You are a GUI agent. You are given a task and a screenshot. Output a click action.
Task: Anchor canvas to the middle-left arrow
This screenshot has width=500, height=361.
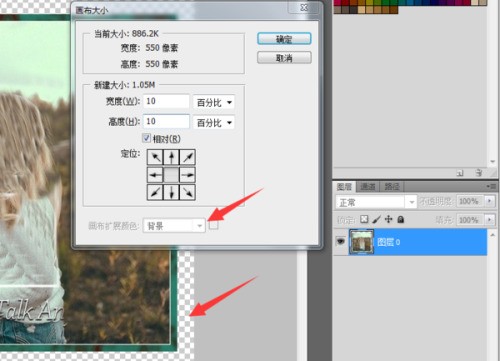[155, 175]
